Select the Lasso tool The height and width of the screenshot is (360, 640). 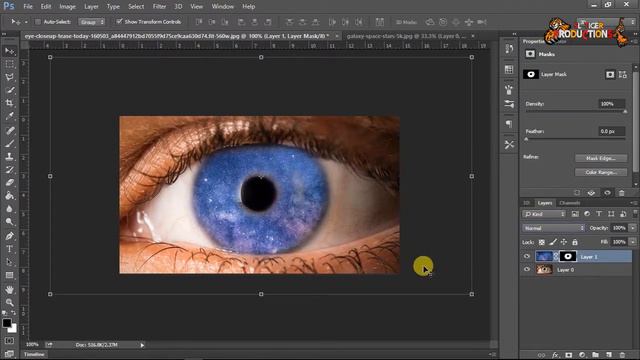[9, 77]
